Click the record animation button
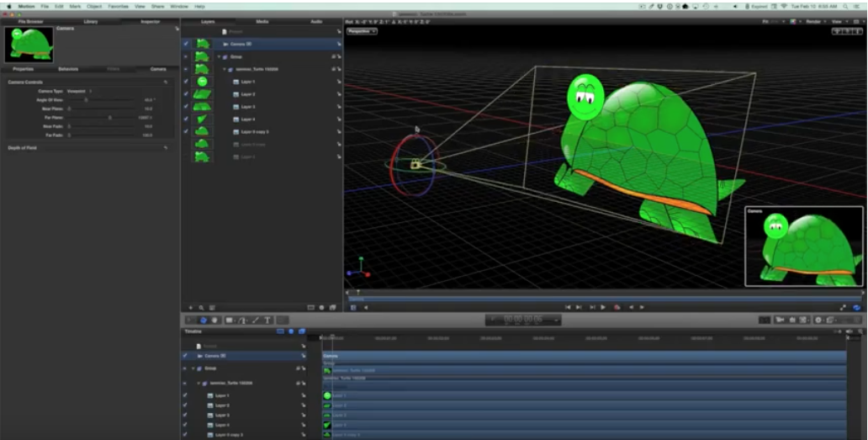 617,307
